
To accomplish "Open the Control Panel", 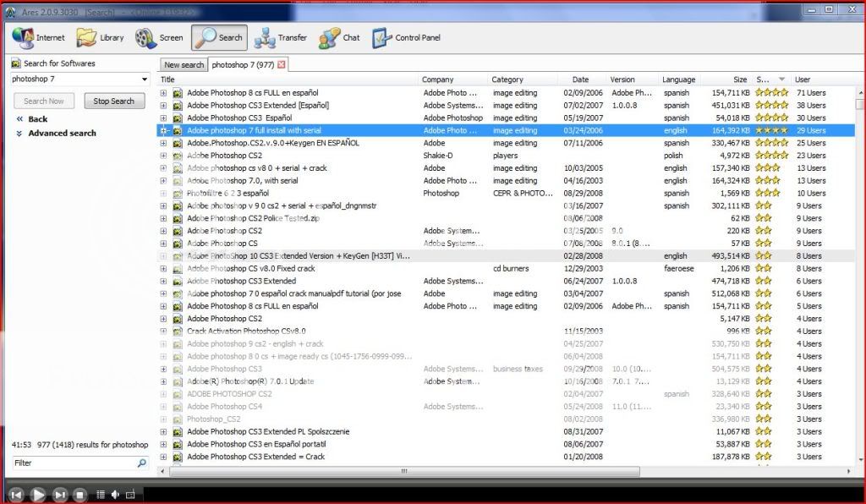I will (x=407, y=37).
